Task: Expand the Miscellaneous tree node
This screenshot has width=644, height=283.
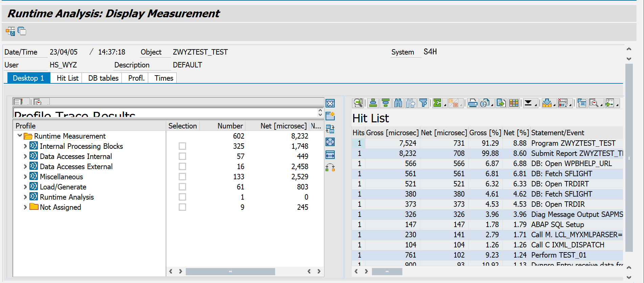Action: [x=25, y=177]
